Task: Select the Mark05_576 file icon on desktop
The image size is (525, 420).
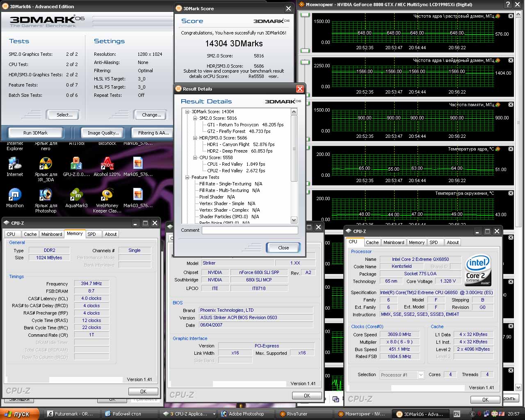Action: 138,167
